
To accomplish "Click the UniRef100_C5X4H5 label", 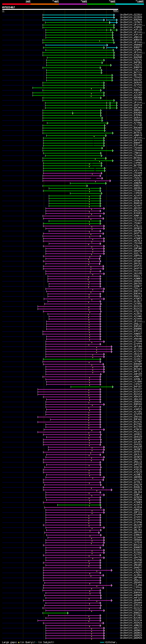I will (x=131, y=173).
